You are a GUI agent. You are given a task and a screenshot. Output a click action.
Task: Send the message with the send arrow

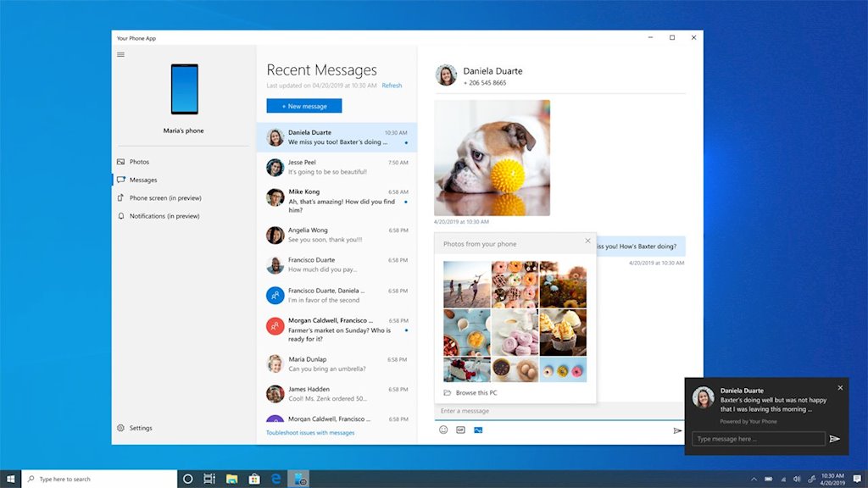pos(677,430)
